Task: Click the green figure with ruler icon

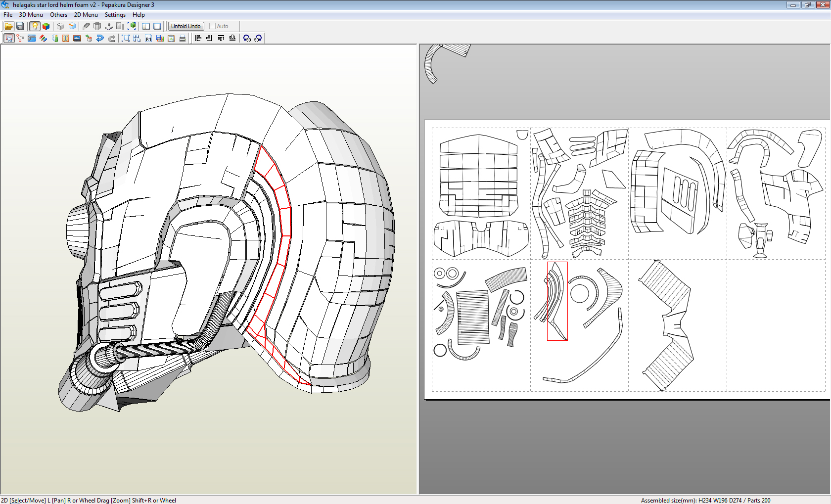Action: 54,38
